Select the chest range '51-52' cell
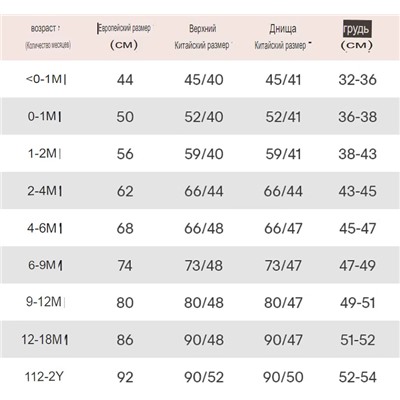This screenshot has width=400, height=400. tap(357, 340)
